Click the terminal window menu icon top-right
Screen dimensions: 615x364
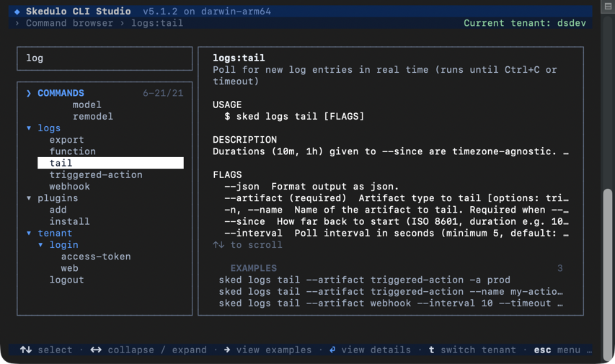[x=608, y=6]
